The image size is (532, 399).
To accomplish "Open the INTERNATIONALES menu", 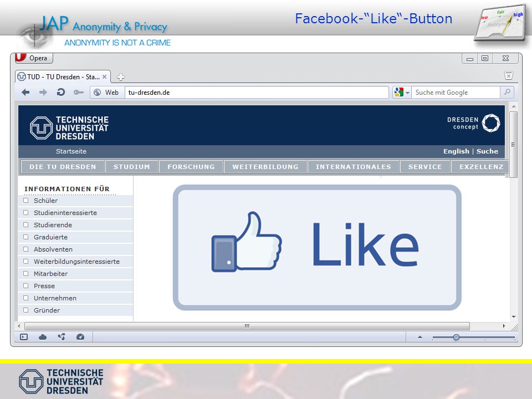I will coord(354,167).
